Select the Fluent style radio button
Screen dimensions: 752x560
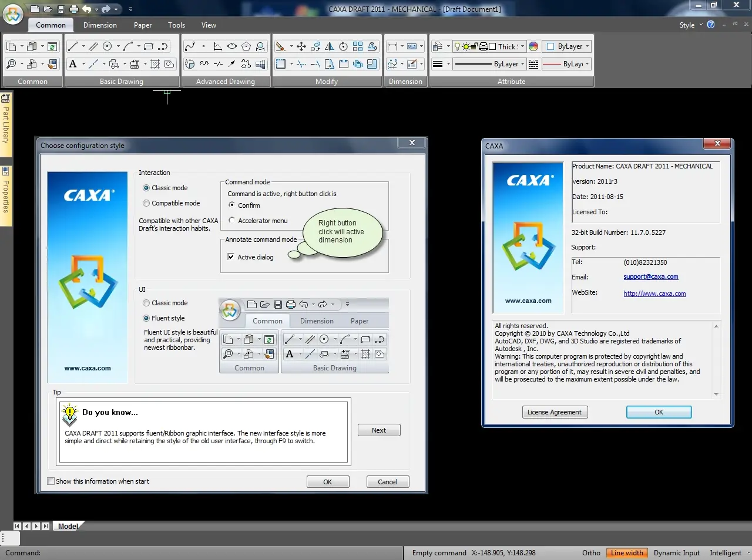[x=164, y=318]
